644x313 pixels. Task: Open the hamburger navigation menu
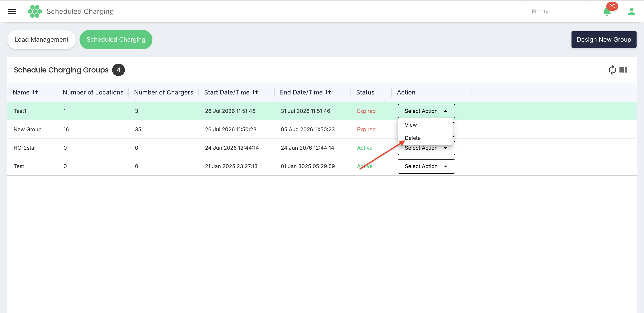tap(12, 11)
